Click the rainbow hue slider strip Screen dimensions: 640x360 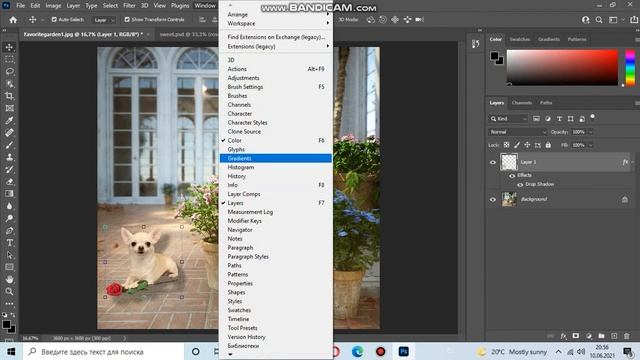(630, 68)
